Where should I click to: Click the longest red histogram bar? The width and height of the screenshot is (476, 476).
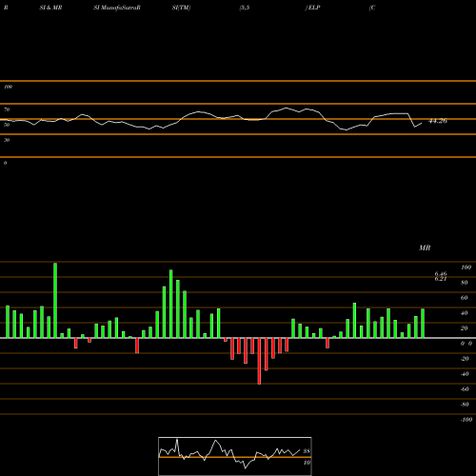point(259,361)
